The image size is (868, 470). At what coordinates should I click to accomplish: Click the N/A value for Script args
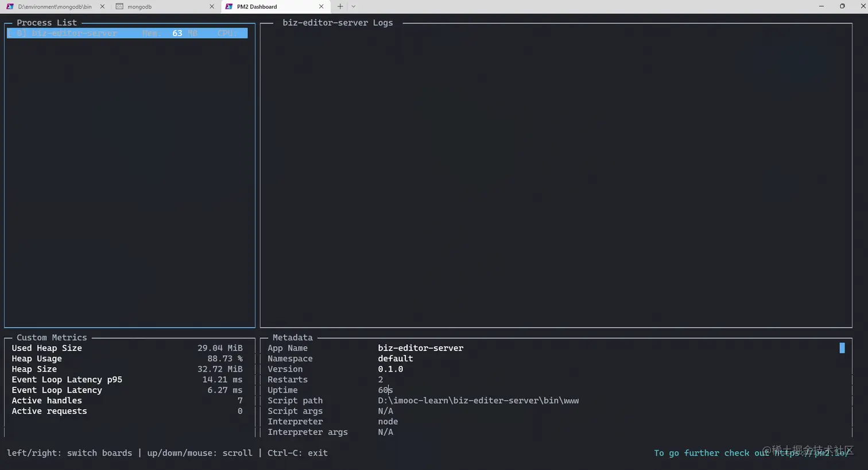(386, 411)
